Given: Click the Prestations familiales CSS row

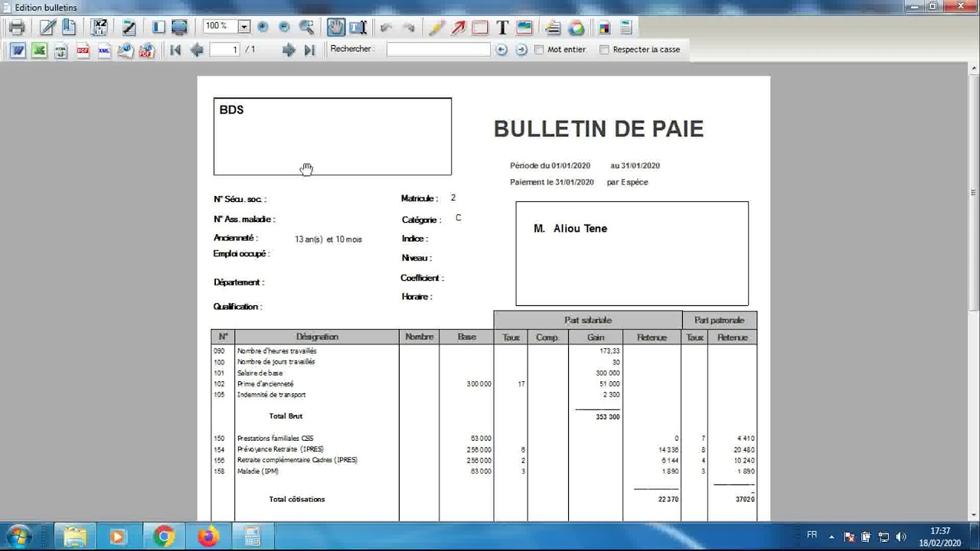Looking at the screenshot, I should click(x=484, y=439).
